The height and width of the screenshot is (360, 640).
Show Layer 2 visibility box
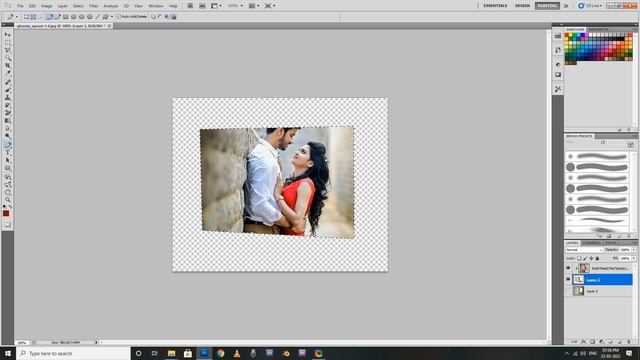pos(568,291)
